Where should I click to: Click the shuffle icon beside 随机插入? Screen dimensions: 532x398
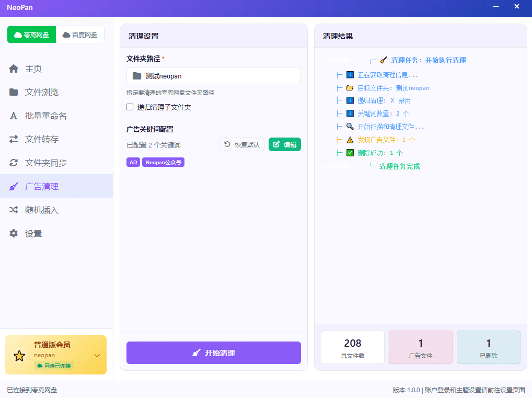coord(14,210)
